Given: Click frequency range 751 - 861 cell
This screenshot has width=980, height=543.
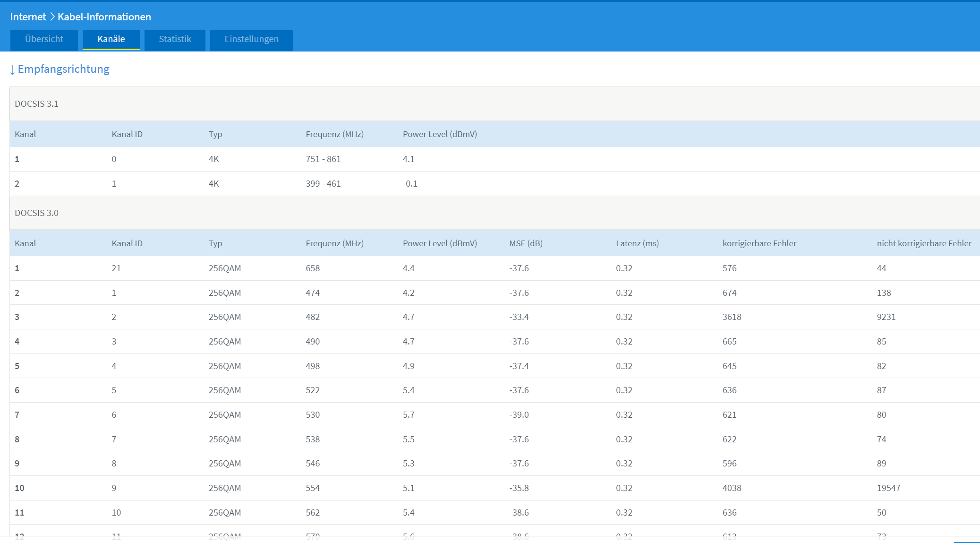Looking at the screenshot, I should point(323,159).
